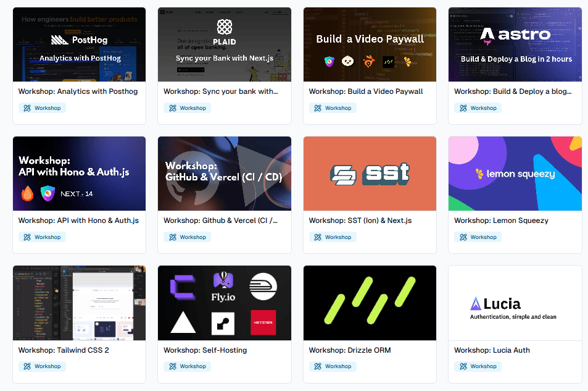Open the Drizzle ORM green stripes thumbnail
The height and width of the screenshot is (391, 588).
point(370,303)
